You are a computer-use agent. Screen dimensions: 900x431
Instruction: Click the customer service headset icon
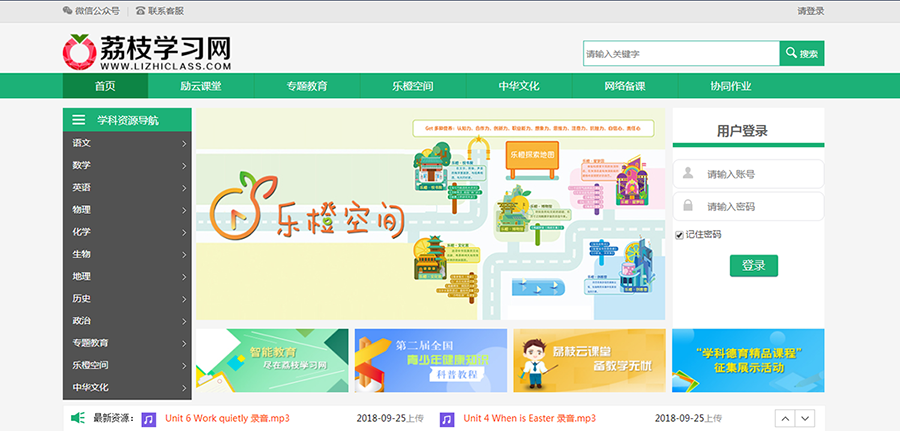[x=139, y=11]
